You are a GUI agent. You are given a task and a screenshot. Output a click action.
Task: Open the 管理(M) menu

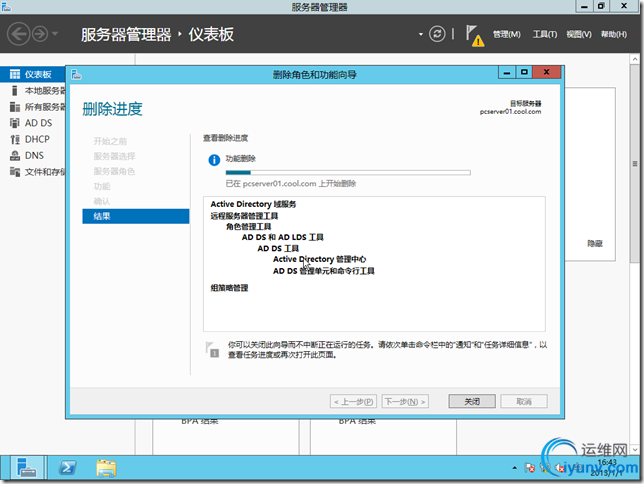tap(506, 35)
